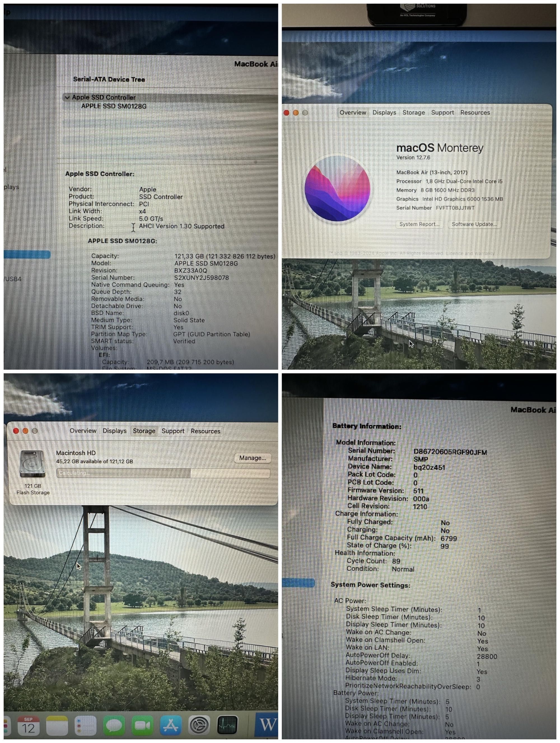Minimize the macOS Monterey Overview window

coord(296,113)
